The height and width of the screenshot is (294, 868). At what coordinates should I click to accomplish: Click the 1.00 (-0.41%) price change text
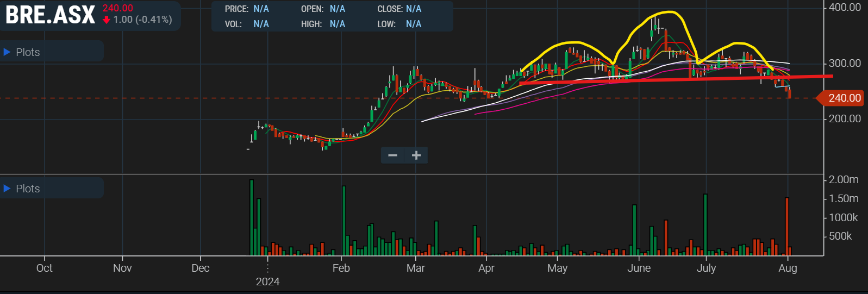142,20
